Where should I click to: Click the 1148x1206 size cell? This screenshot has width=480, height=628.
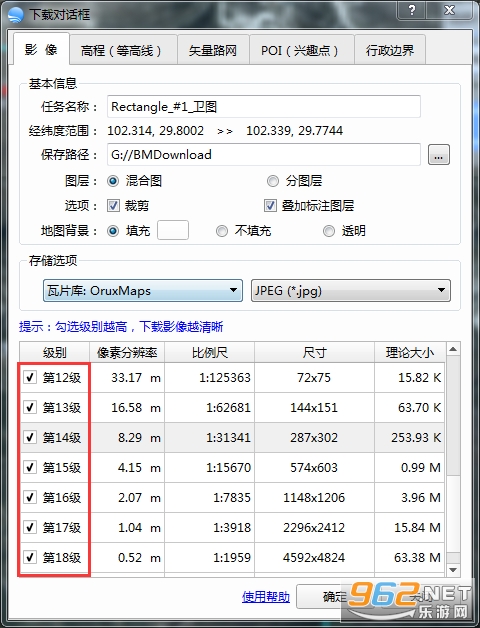pyautogui.click(x=314, y=497)
